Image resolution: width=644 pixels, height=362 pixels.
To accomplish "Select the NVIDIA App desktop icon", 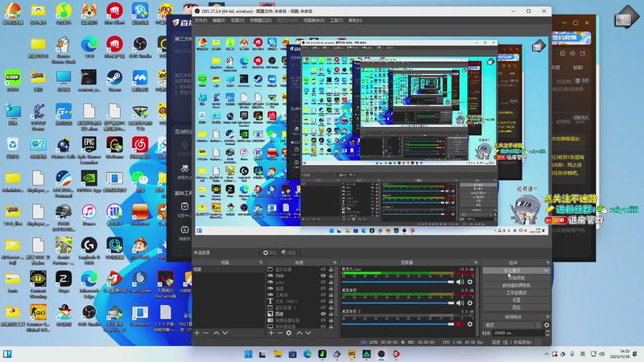I will pyautogui.click(x=89, y=182).
